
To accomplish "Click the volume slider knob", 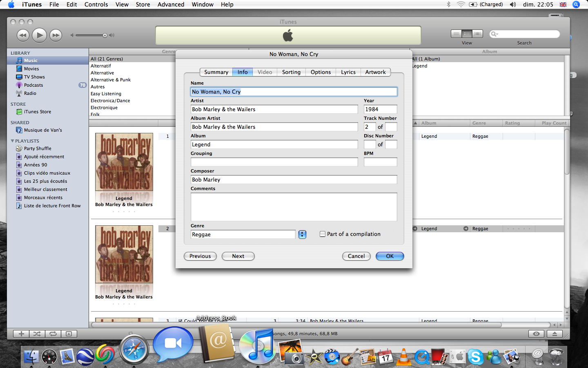I will [105, 36].
